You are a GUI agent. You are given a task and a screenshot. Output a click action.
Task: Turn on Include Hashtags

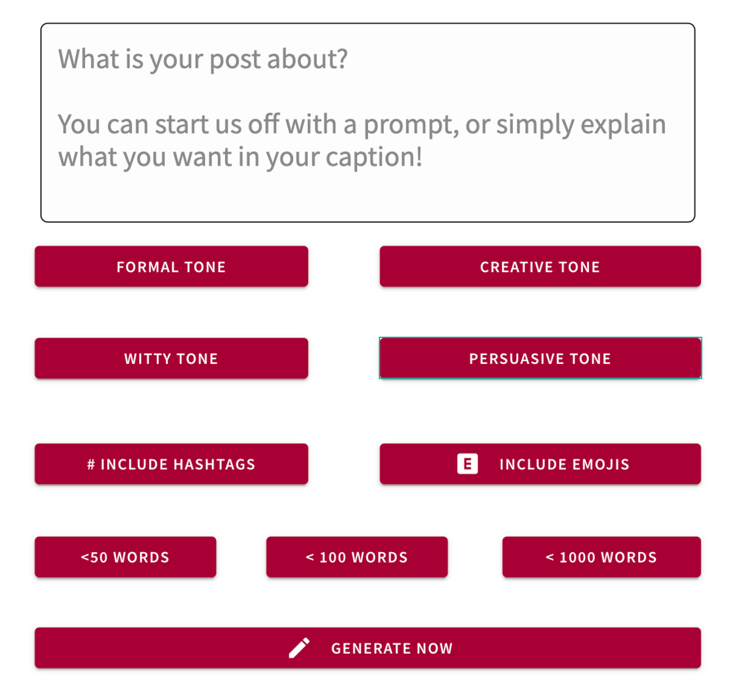172,464
